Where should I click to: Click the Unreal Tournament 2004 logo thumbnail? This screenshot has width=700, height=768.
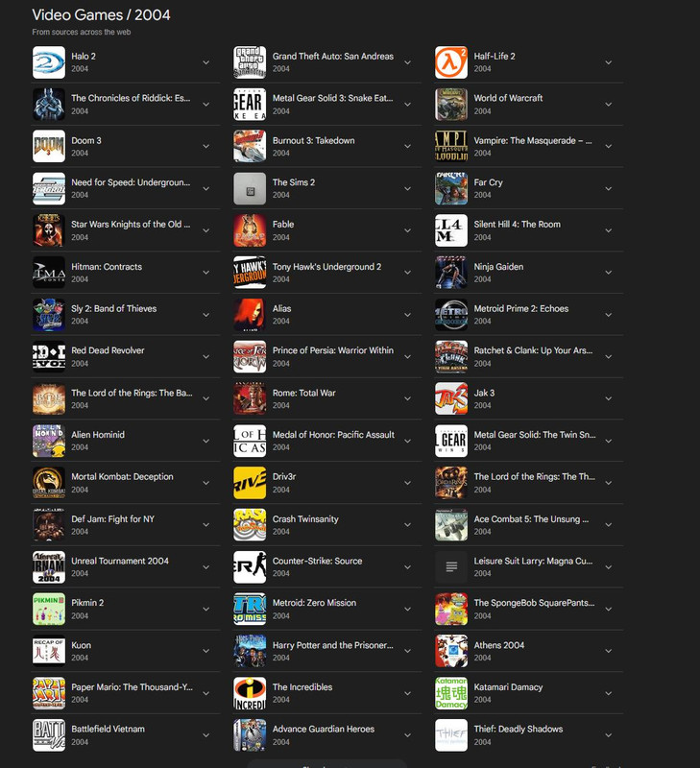49,566
